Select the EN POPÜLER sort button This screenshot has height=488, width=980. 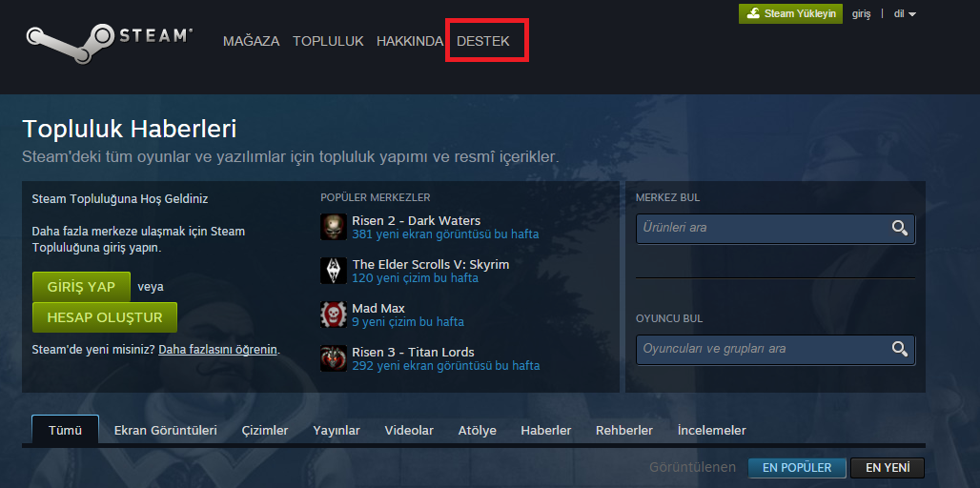(x=797, y=467)
